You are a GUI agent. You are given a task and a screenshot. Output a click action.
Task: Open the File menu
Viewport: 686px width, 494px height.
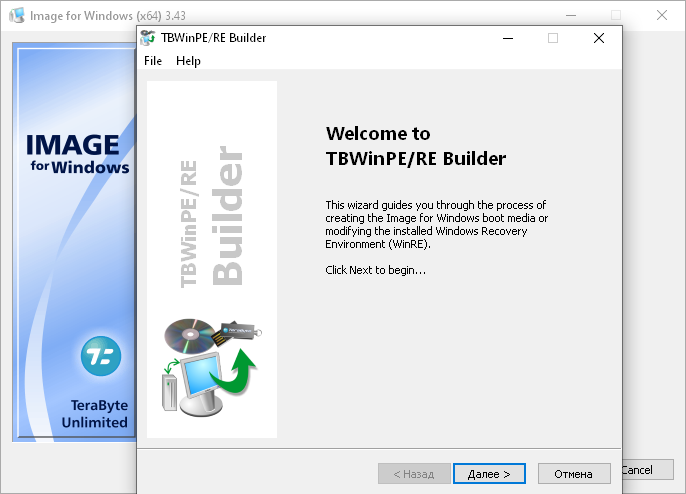coord(153,61)
